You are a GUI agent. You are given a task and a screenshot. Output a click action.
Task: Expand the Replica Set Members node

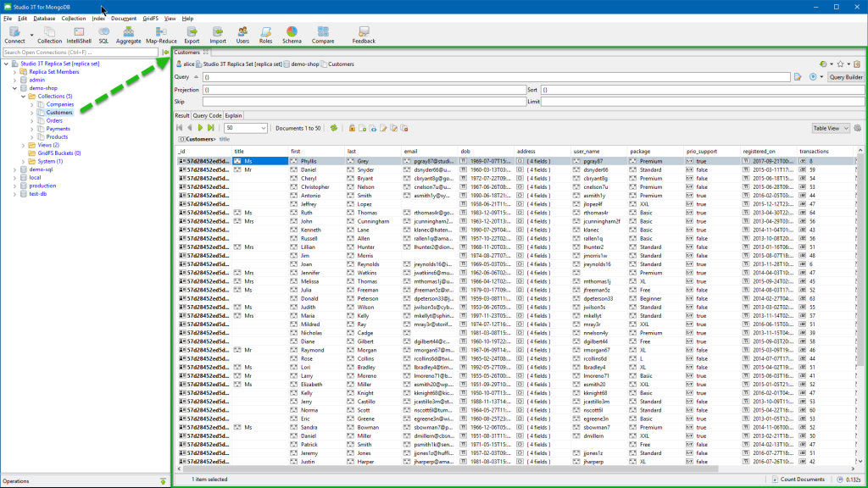(x=15, y=72)
